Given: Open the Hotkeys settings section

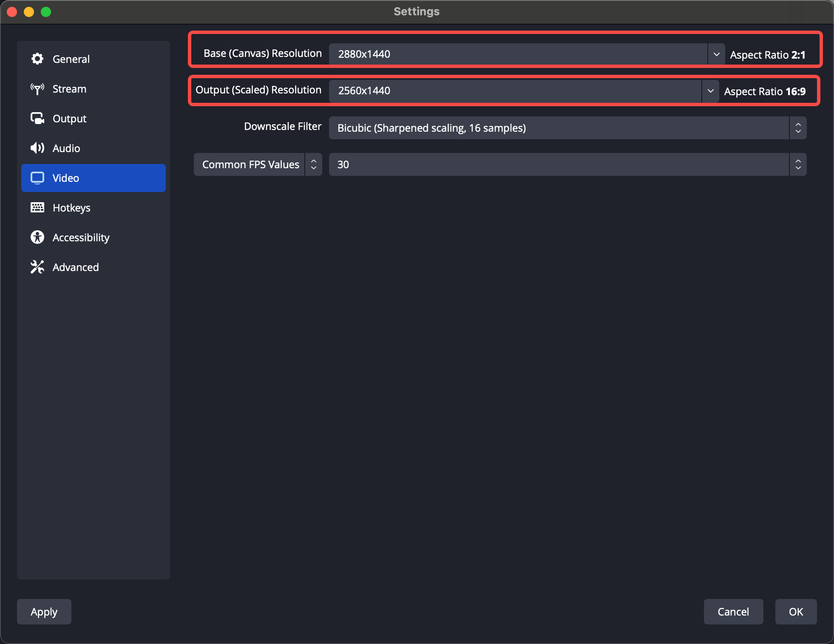Looking at the screenshot, I should 71,208.
